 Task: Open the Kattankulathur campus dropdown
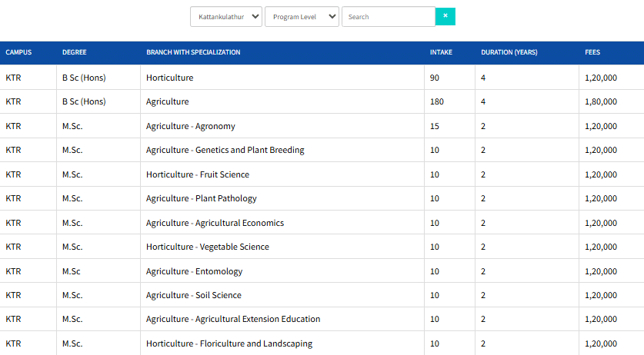click(226, 17)
